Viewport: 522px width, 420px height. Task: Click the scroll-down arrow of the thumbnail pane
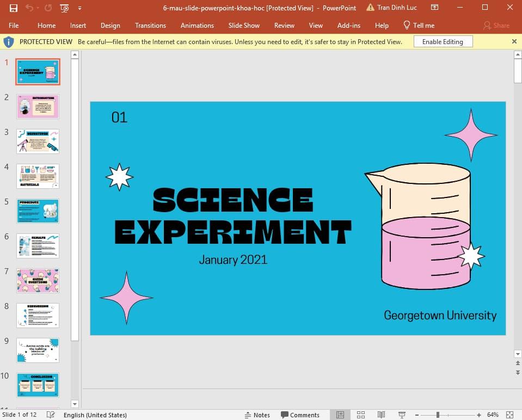[x=75, y=404]
